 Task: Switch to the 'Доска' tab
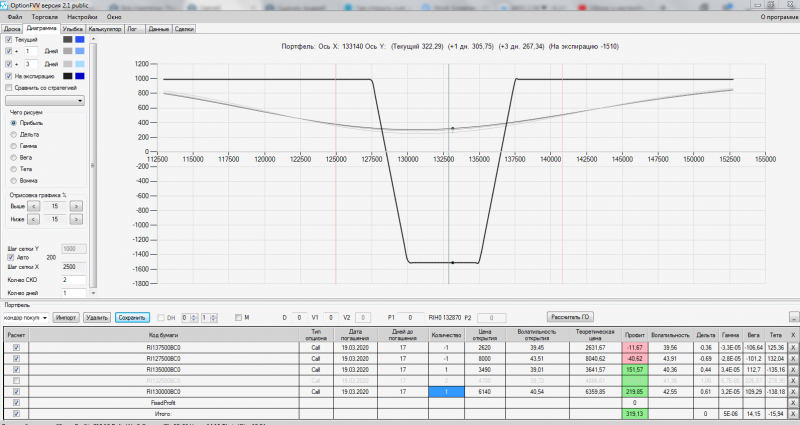pos(12,29)
